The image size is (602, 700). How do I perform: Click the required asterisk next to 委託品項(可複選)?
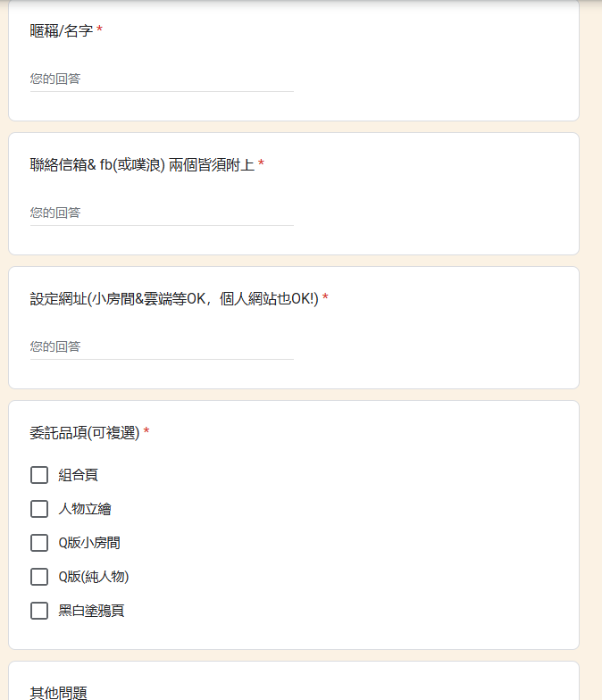(146, 431)
